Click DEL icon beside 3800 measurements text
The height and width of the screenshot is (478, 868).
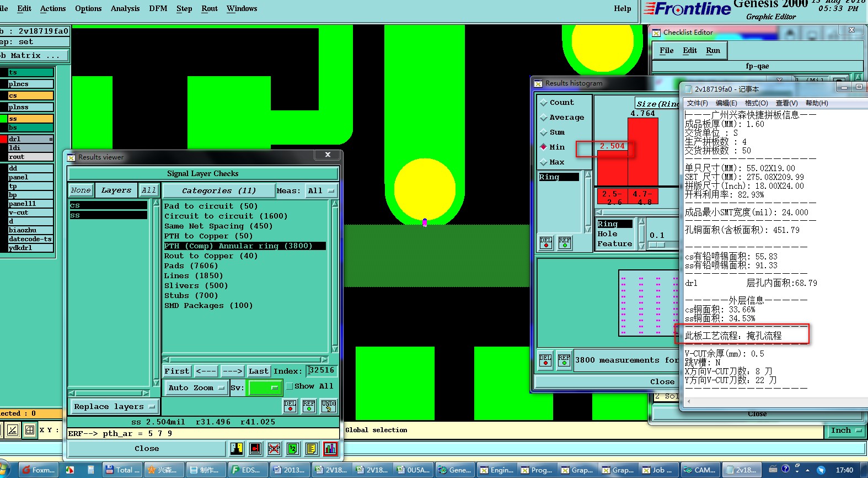click(545, 360)
